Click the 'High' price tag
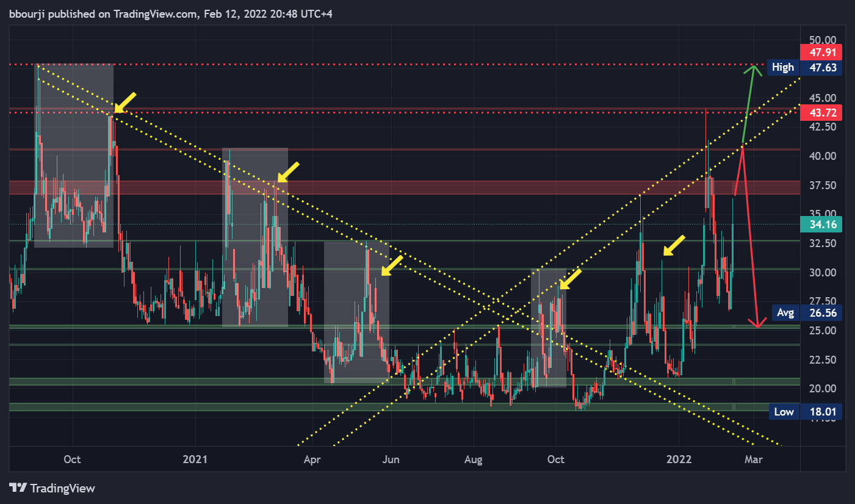 (783, 67)
